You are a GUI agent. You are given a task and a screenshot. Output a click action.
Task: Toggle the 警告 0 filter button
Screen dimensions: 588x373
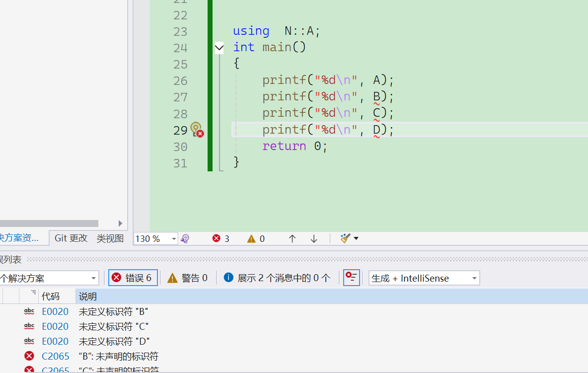[x=187, y=278]
